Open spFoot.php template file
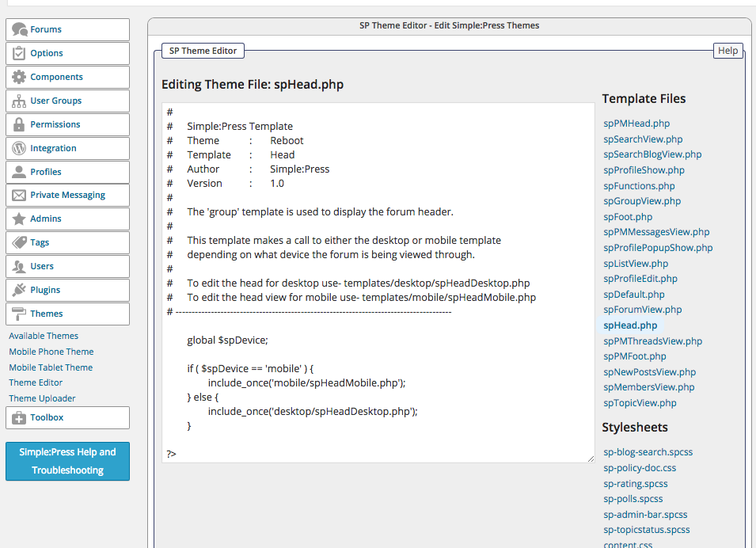Image resolution: width=756 pixels, height=548 pixels. click(628, 217)
